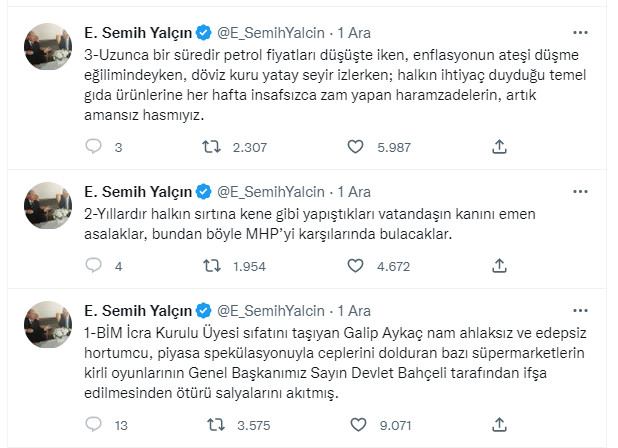Retweet the tweet with 3.575 retweets

[213, 426]
